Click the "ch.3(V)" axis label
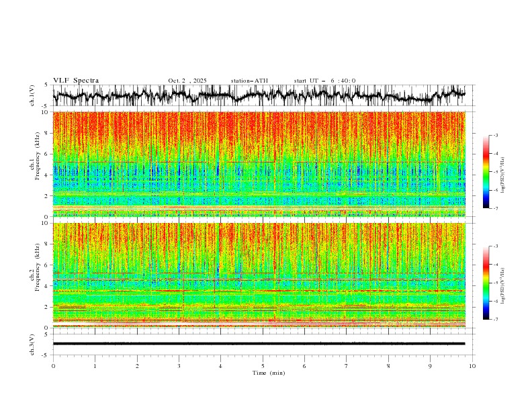Image resolution: width=532 pixels, height=411 pixels. tap(32, 345)
